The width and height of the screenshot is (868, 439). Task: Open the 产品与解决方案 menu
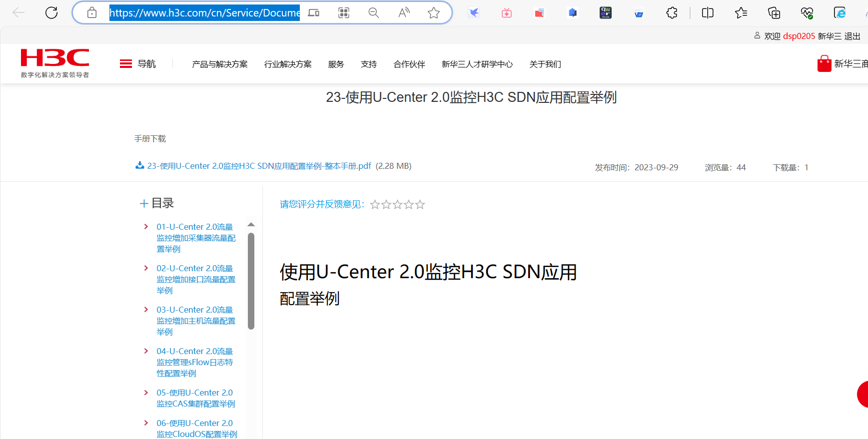click(x=220, y=64)
